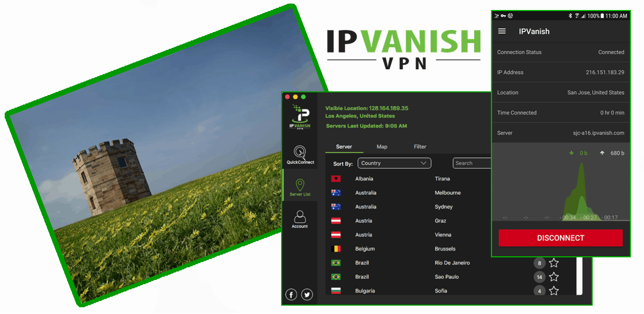
Task: Select the Rio De Janeiro server
Action: click(x=452, y=263)
